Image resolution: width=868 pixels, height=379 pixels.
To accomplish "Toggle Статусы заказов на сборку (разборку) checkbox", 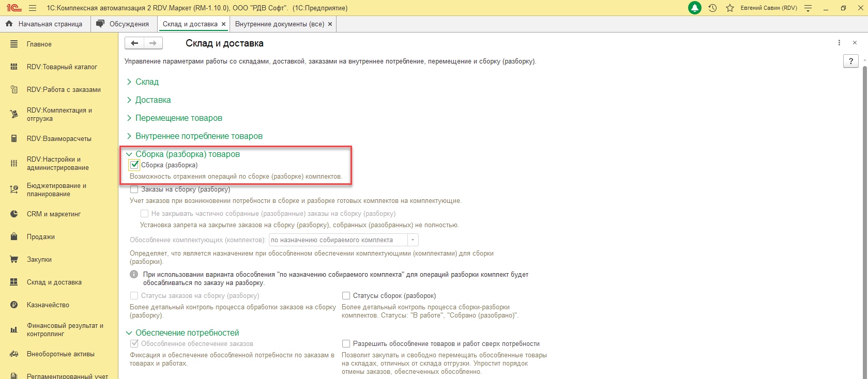I will click(x=134, y=296).
